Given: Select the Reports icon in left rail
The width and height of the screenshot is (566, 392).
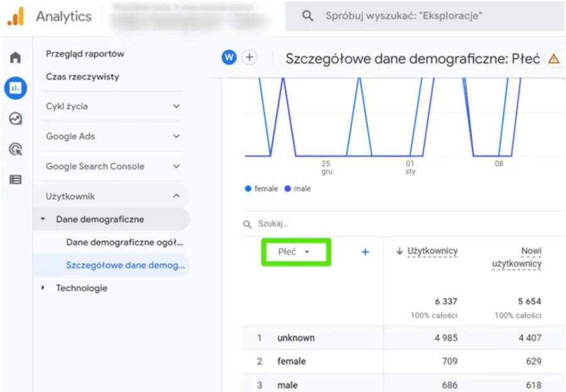Looking at the screenshot, I should click(x=16, y=89).
